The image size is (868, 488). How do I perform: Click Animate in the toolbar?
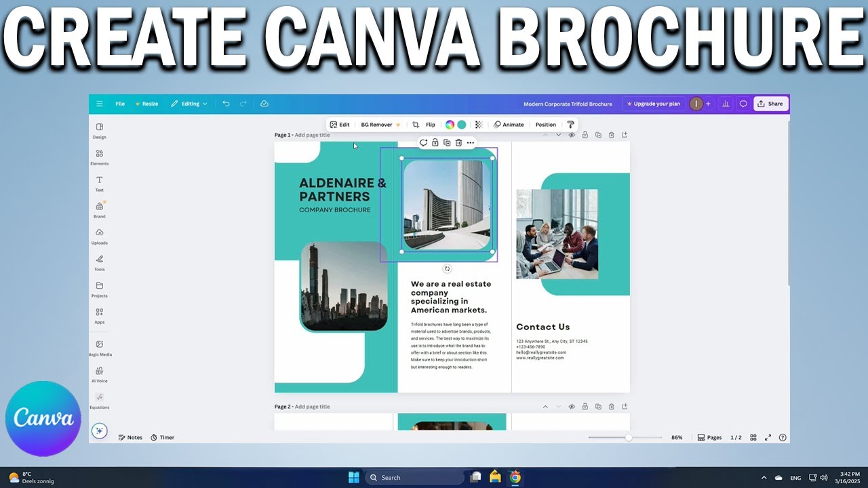509,125
